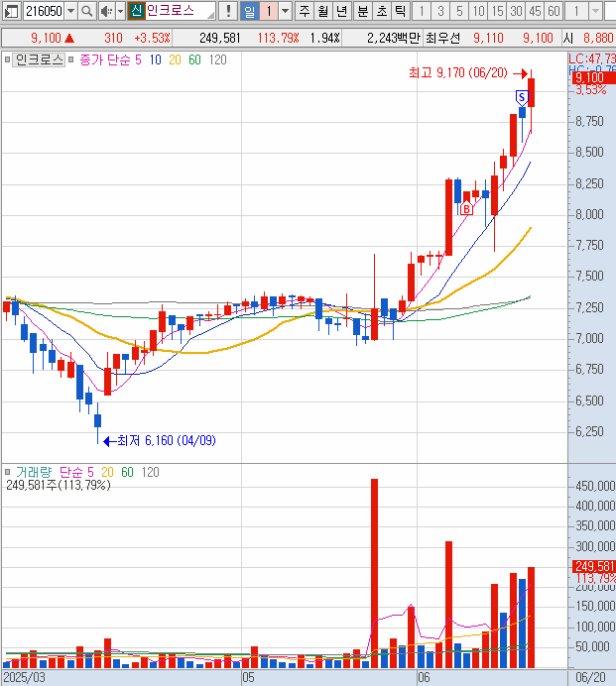Select the 틱 (tick) period tab
This screenshot has width=616, height=686.
click(x=399, y=11)
